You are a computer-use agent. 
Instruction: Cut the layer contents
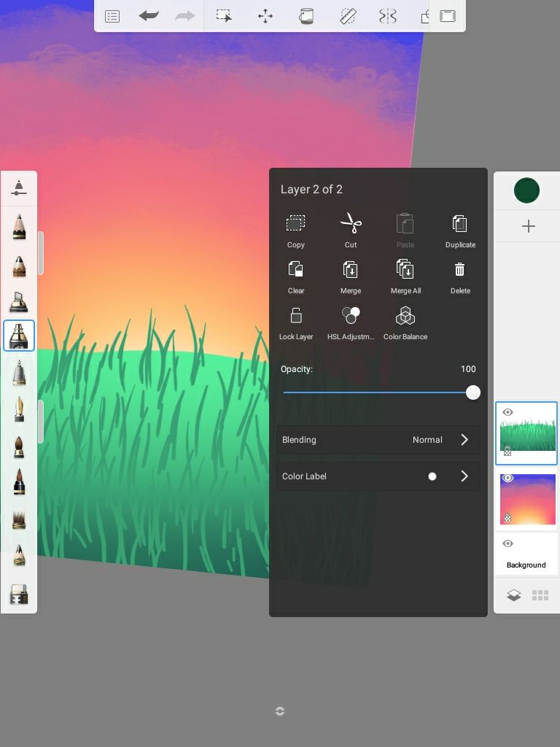351,231
